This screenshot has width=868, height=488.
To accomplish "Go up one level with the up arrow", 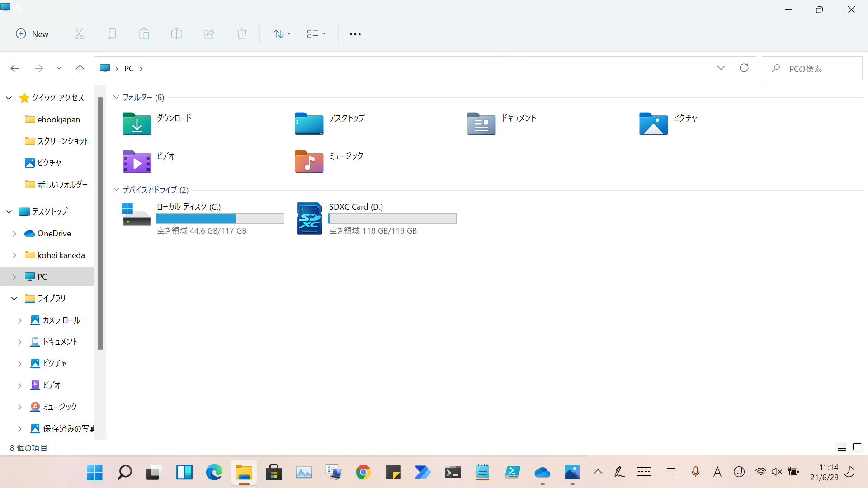I will pos(80,69).
